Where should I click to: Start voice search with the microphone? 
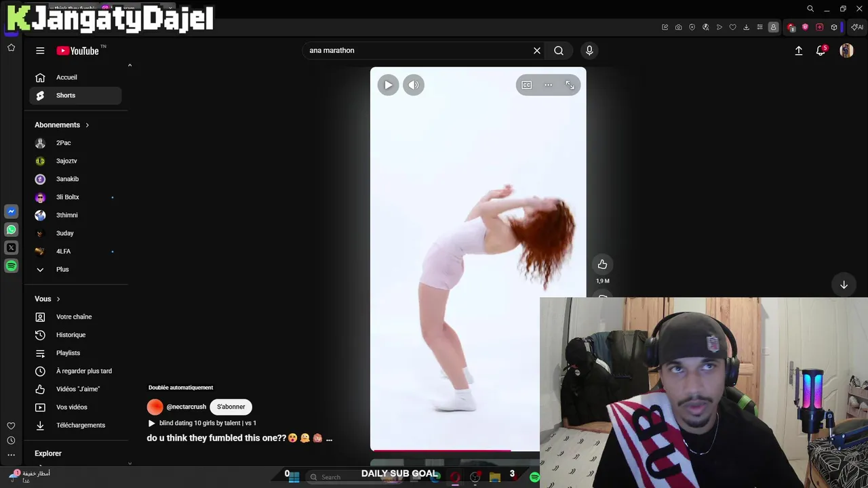(589, 51)
